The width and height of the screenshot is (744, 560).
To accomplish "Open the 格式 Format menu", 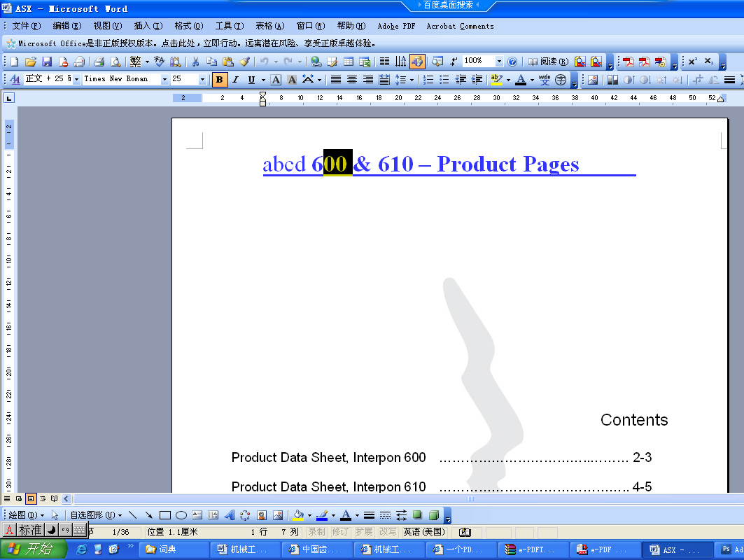I will click(189, 26).
